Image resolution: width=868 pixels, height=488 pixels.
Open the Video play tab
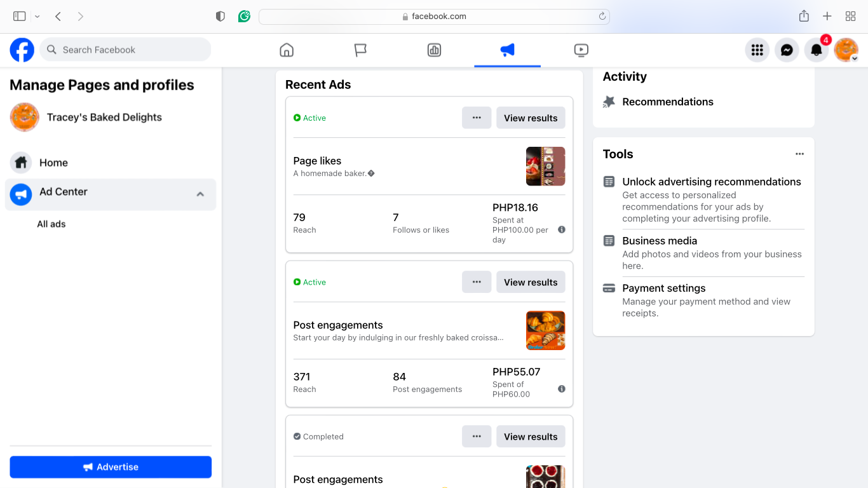(x=581, y=50)
